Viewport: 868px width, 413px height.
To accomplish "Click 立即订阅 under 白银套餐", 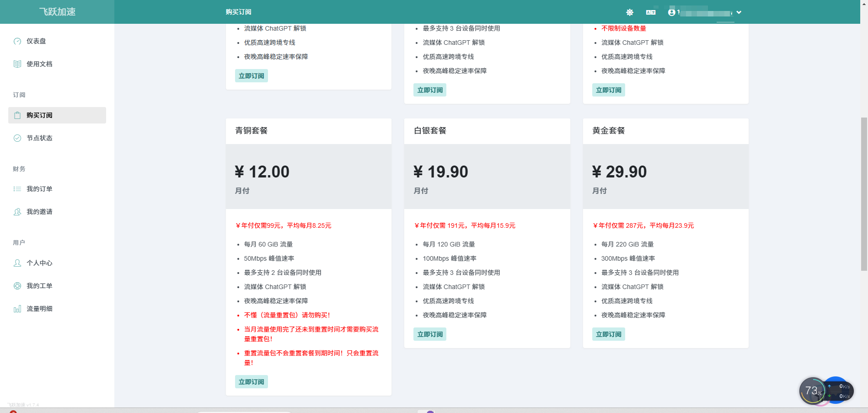I will [430, 334].
